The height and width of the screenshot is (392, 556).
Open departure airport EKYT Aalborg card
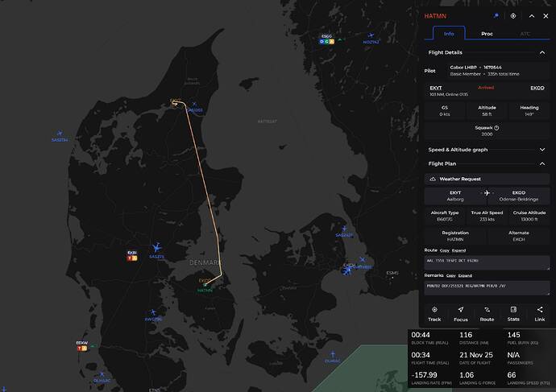point(455,196)
